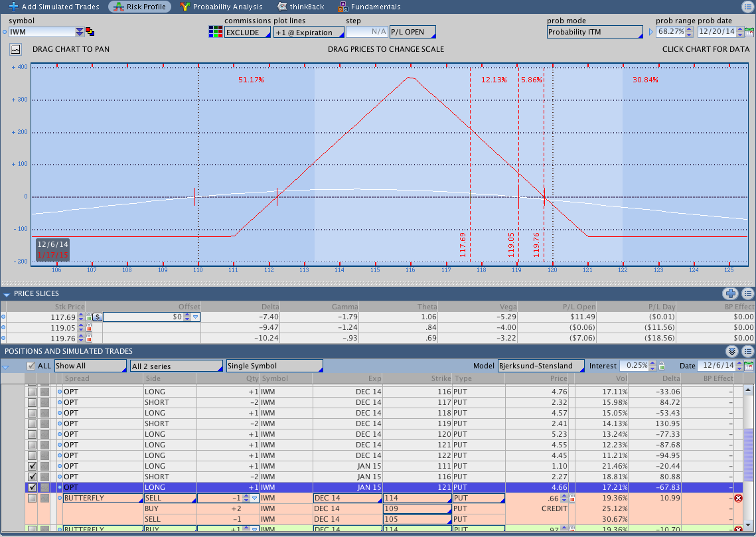Screen dimensions: 756x537
Task: Open the Show All filter dropdown
Action: [x=90, y=366]
